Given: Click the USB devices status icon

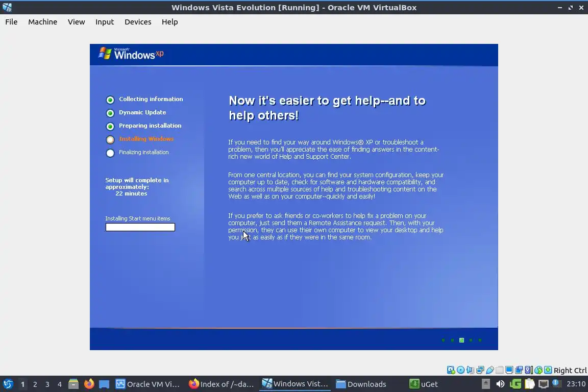Looking at the screenshot, I should [x=490, y=370].
